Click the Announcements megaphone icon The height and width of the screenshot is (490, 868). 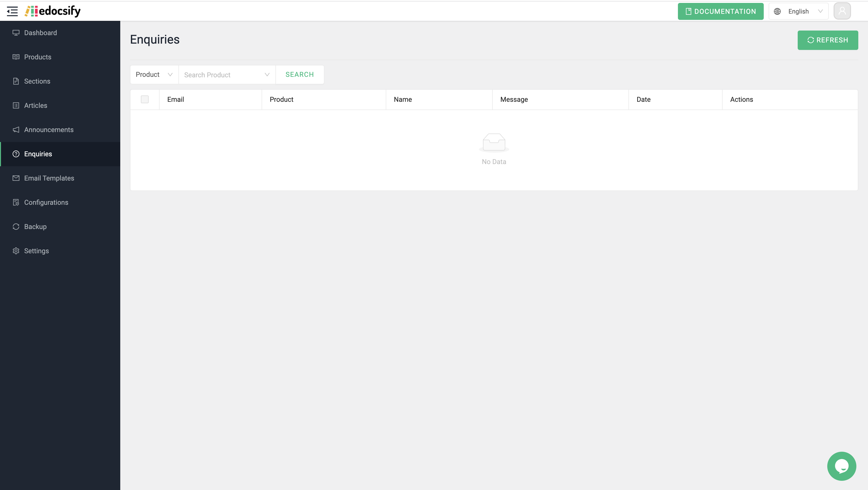coord(16,130)
